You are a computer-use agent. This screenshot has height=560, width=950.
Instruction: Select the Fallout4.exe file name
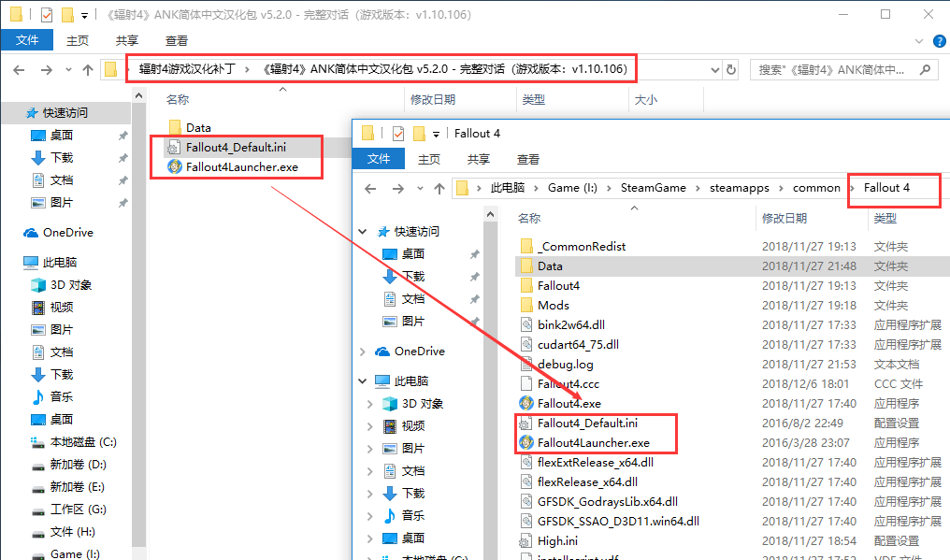569,403
